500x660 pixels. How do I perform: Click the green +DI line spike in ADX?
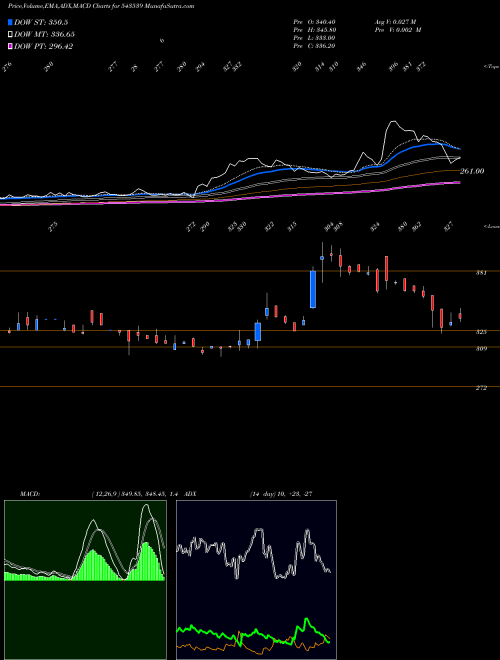(x=306, y=620)
